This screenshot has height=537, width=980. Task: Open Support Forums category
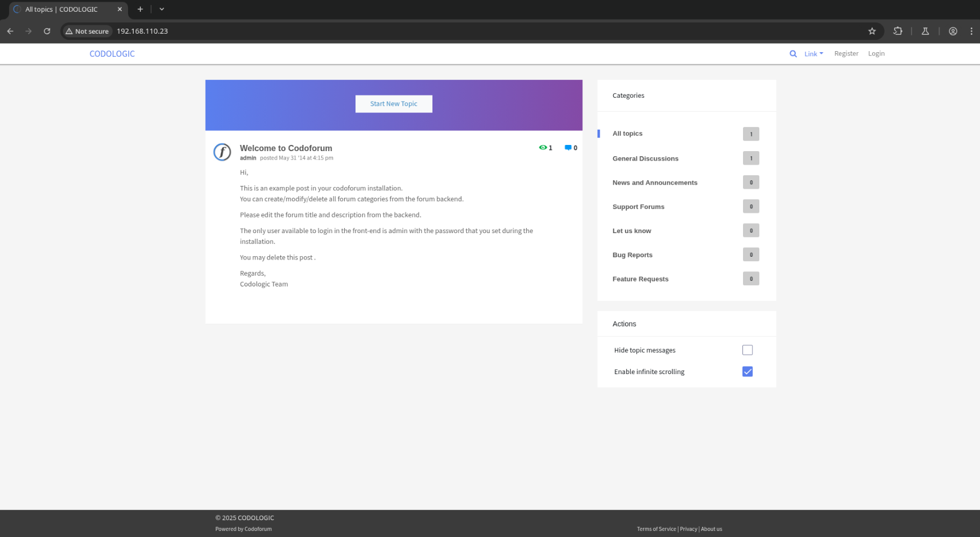638,207
